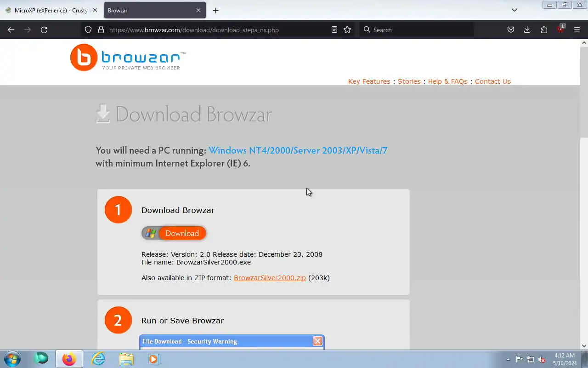Viewport: 588px width, 368px height.
Task: Expand the list all tabs dropdown
Action: [x=514, y=10]
